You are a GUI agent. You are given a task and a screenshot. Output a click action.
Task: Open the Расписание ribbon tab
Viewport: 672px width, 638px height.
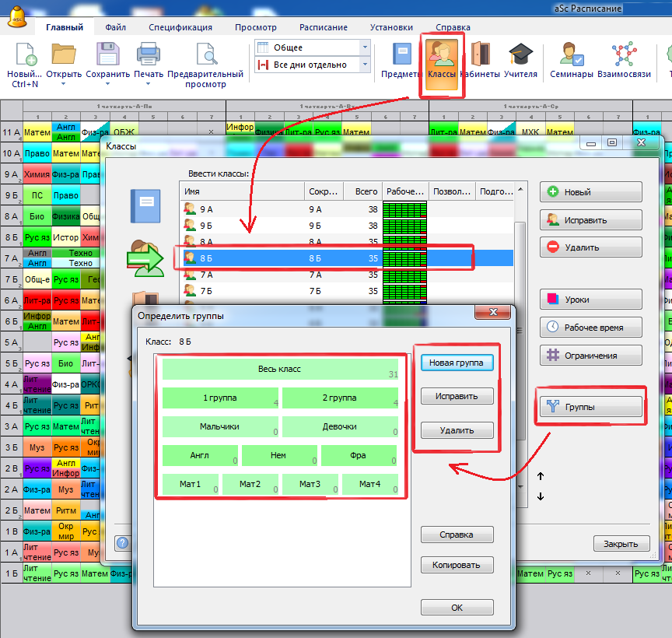[x=324, y=26]
